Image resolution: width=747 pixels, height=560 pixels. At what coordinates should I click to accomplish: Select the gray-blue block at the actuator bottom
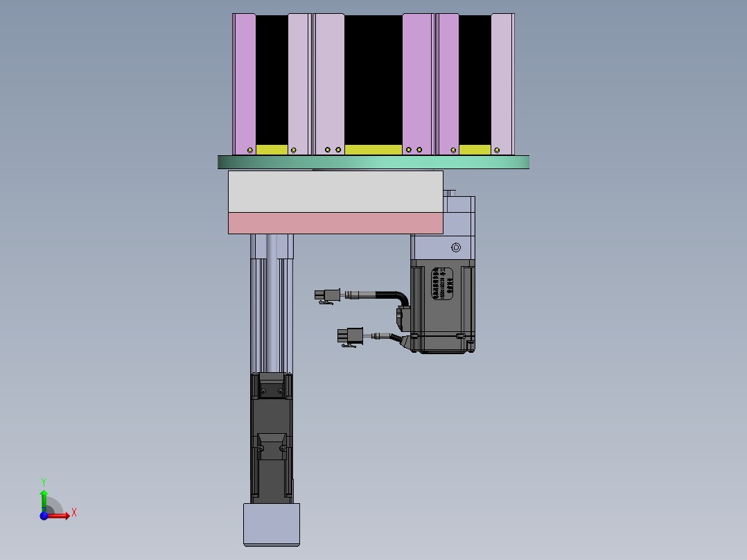(272, 524)
